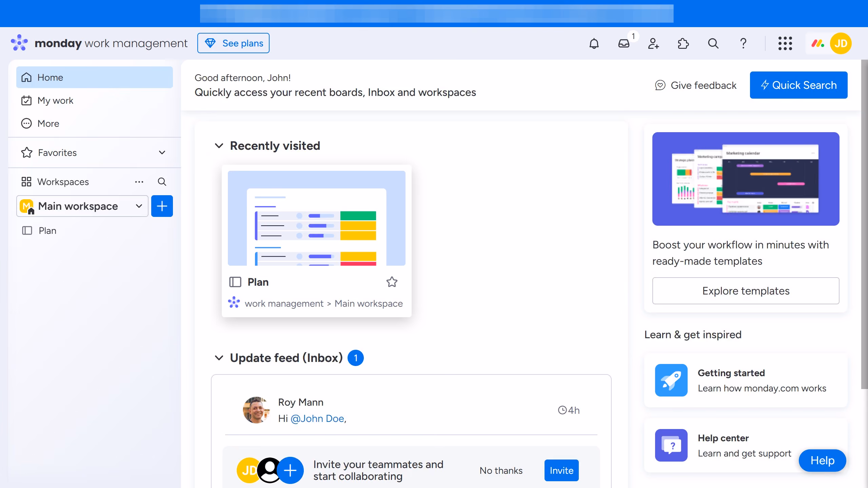Collapse the Recently visited section
The image size is (868, 488).
point(219,146)
